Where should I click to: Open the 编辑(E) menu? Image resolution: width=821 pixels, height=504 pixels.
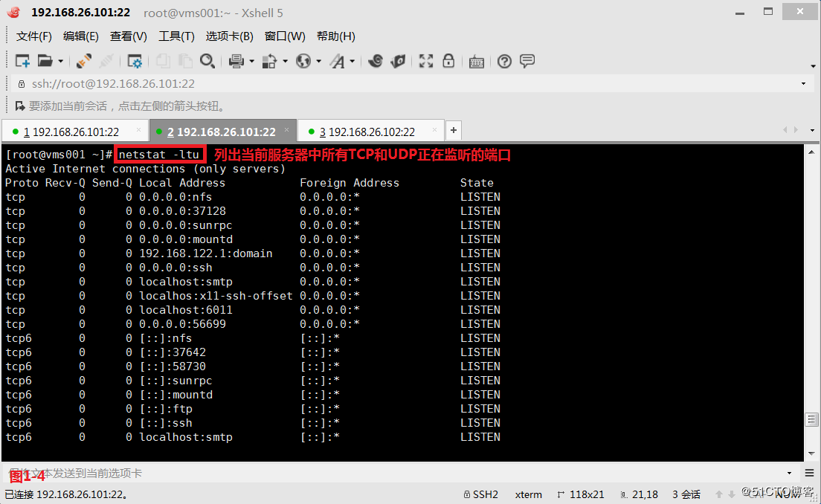pyautogui.click(x=80, y=36)
